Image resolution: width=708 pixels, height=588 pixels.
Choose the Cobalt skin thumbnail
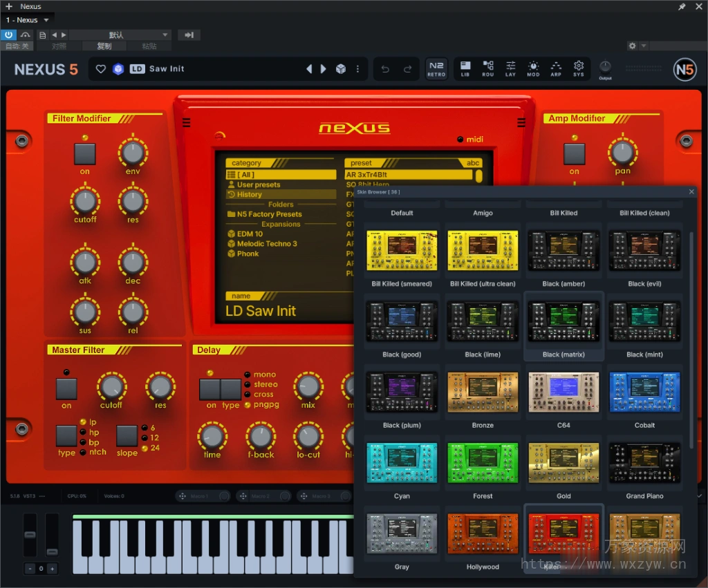click(x=644, y=392)
